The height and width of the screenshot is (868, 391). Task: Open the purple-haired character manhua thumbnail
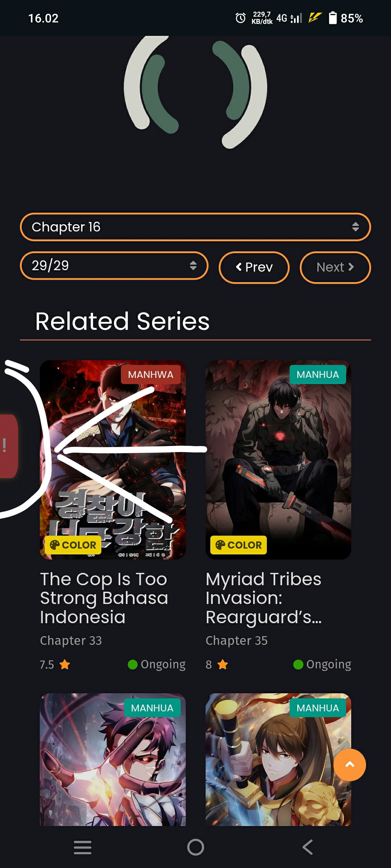coord(113,759)
